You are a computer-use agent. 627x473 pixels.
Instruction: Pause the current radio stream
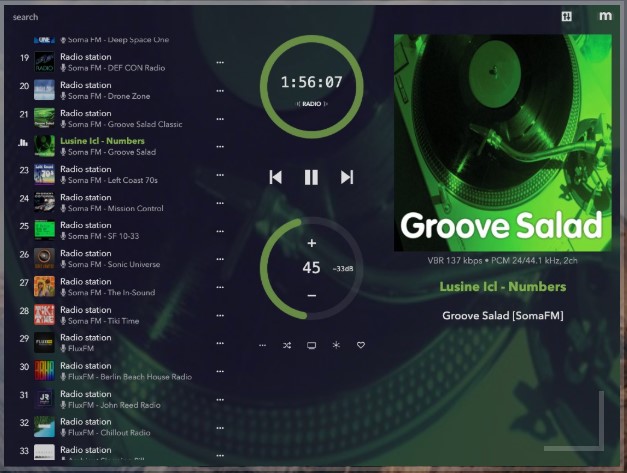coord(311,177)
